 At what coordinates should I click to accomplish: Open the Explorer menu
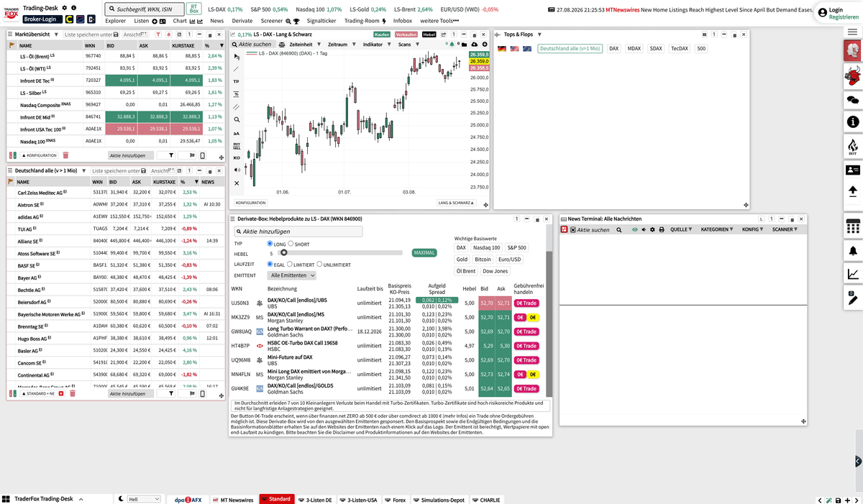[116, 21]
